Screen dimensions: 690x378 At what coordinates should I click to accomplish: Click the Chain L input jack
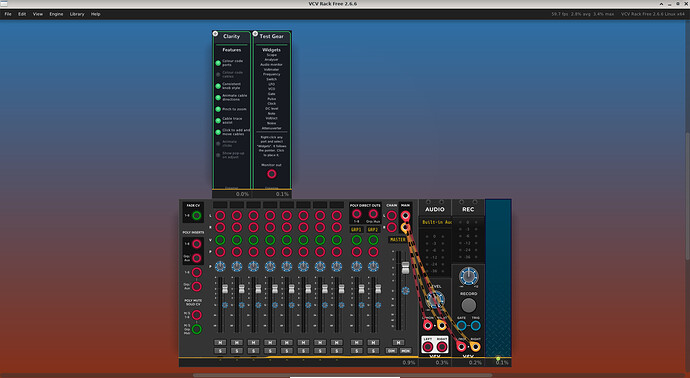point(392,216)
